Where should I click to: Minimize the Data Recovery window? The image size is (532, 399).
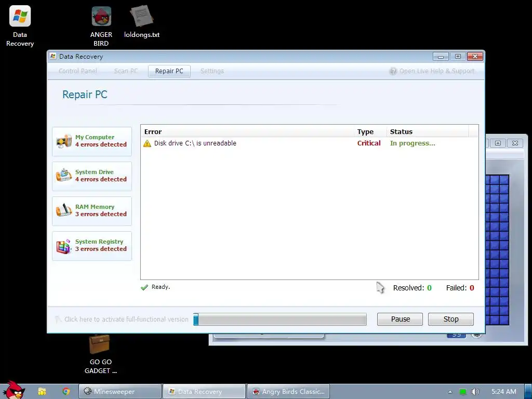pyautogui.click(x=441, y=56)
